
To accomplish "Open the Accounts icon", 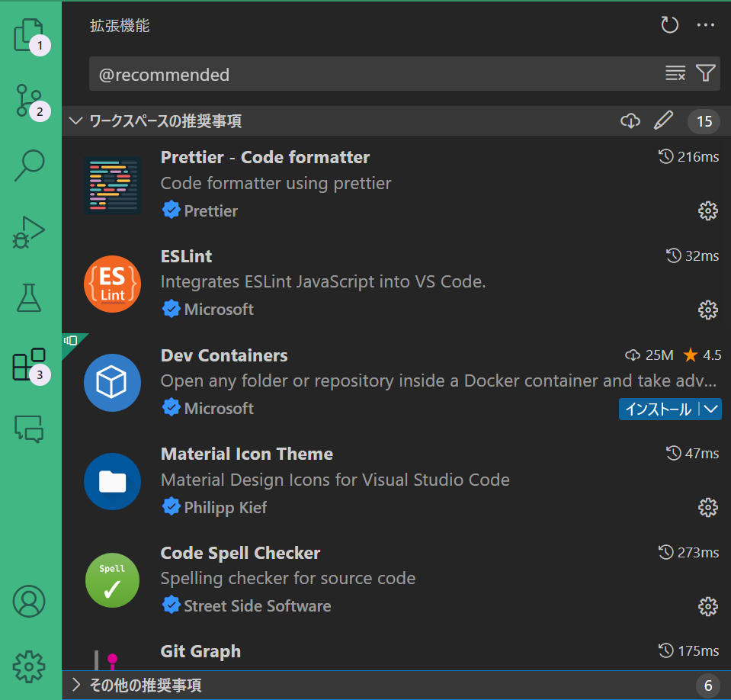I will tap(29, 602).
